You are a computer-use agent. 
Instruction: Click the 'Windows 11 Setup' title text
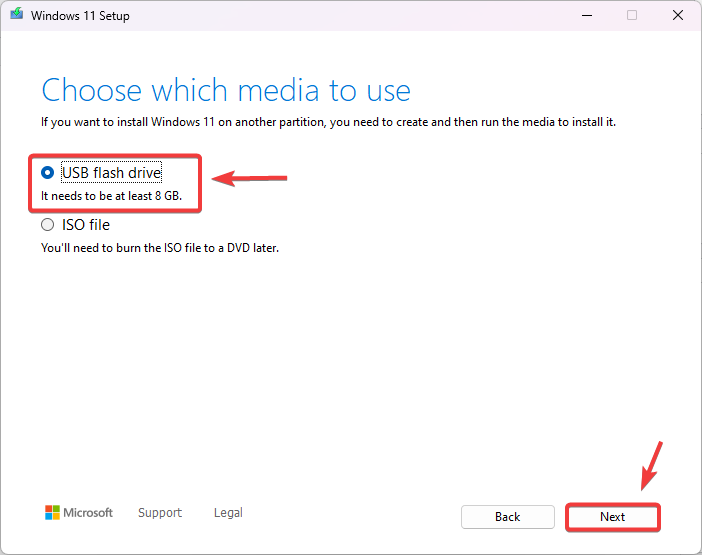[80, 16]
